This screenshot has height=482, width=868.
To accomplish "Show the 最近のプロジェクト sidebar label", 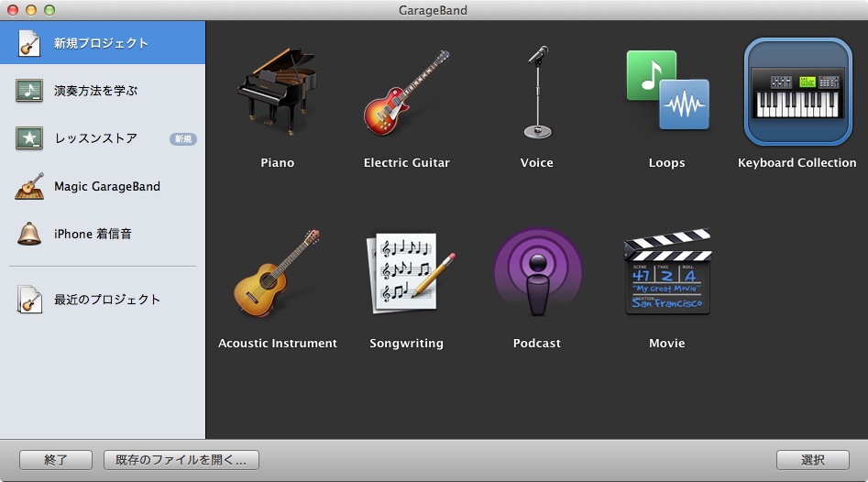I will 107,300.
